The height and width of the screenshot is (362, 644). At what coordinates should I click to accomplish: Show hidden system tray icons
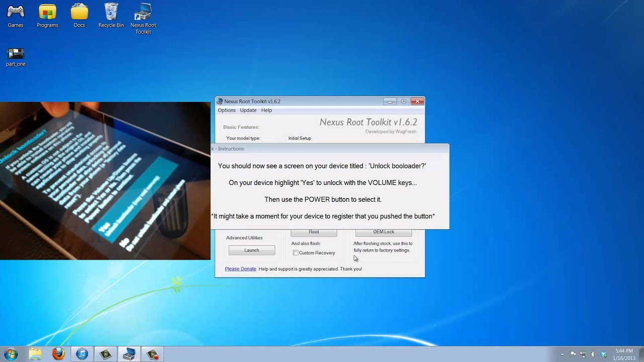click(562, 354)
